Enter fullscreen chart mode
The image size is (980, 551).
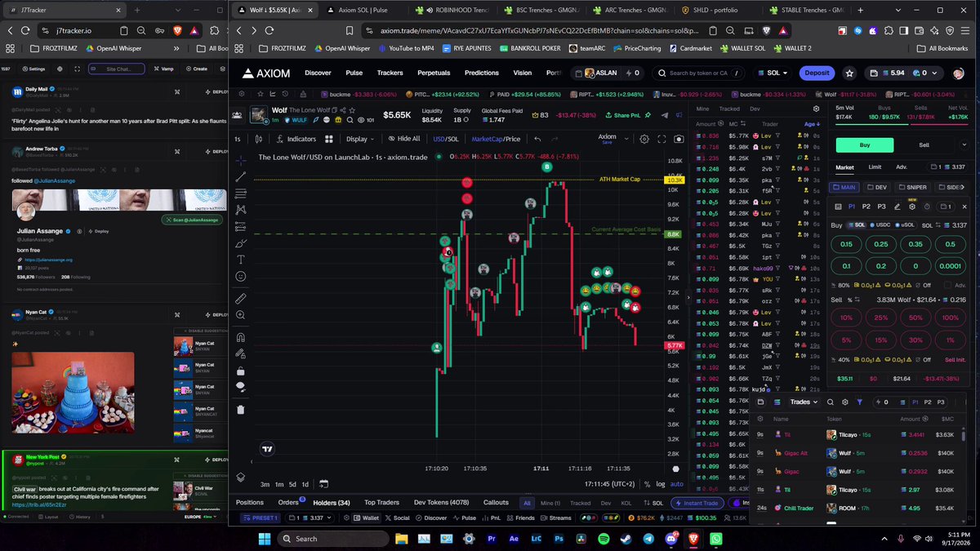point(661,139)
